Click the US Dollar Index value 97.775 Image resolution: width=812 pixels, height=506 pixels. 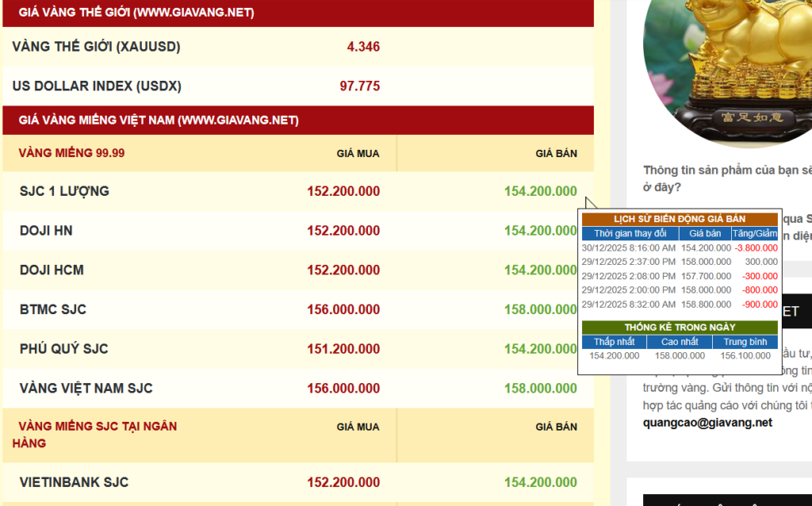[x=359, y=86]
